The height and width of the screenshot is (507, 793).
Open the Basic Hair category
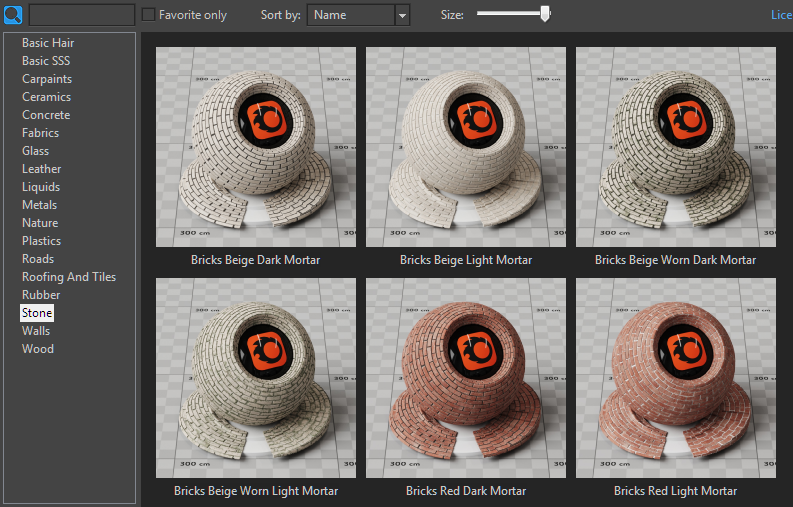(x=48, y=43)
